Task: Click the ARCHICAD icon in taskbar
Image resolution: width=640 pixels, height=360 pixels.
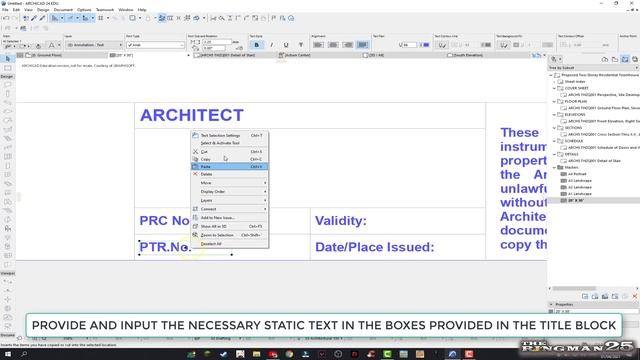Action: tap(453, 354)
